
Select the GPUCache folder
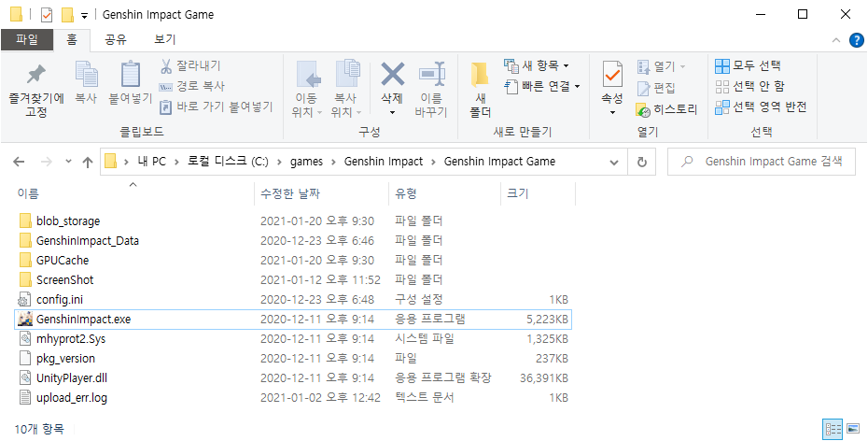click(63, 261)
